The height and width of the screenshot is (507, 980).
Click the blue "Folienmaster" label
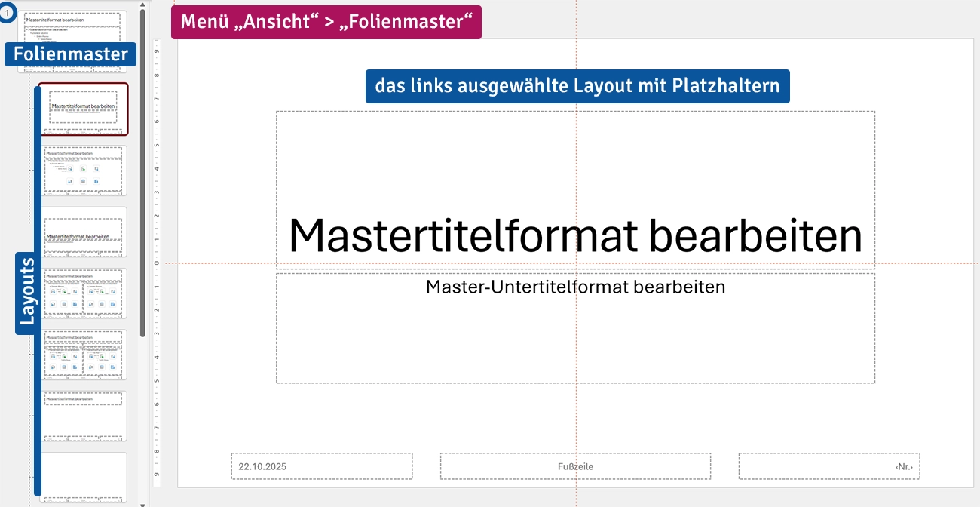(x=71, y=54)
